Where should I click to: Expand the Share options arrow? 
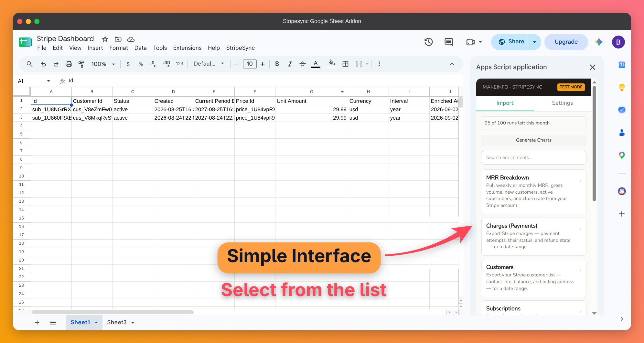(534, 42)
